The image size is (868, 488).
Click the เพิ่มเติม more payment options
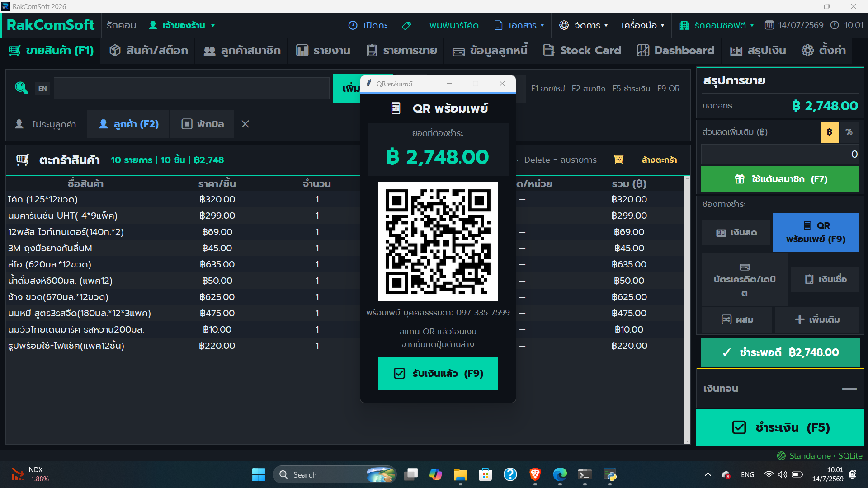pos(817,319)
